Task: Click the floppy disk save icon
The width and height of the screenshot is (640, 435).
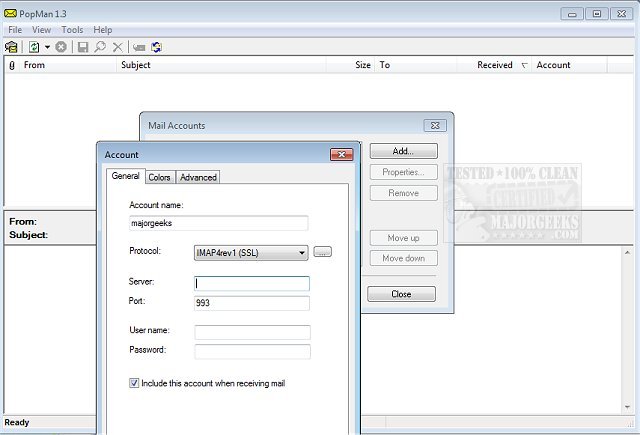Action: (x=83, y=47)
